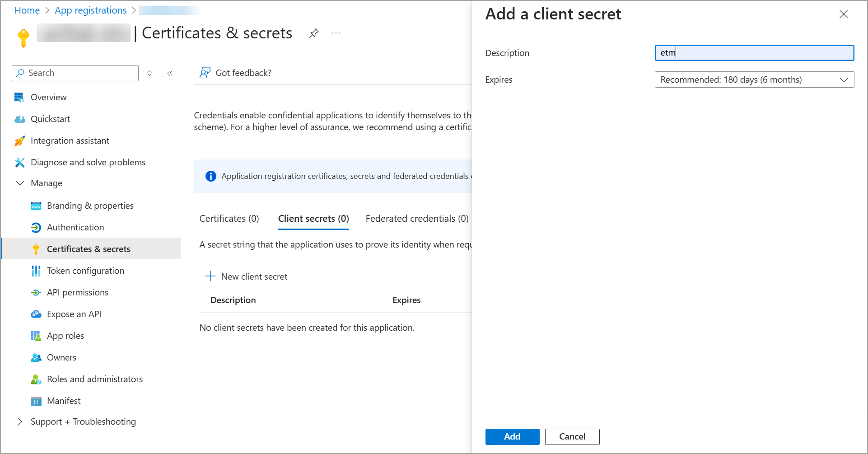868x454 pixels.
Task: Collapse the Manage section
Action: click(20, 183)
